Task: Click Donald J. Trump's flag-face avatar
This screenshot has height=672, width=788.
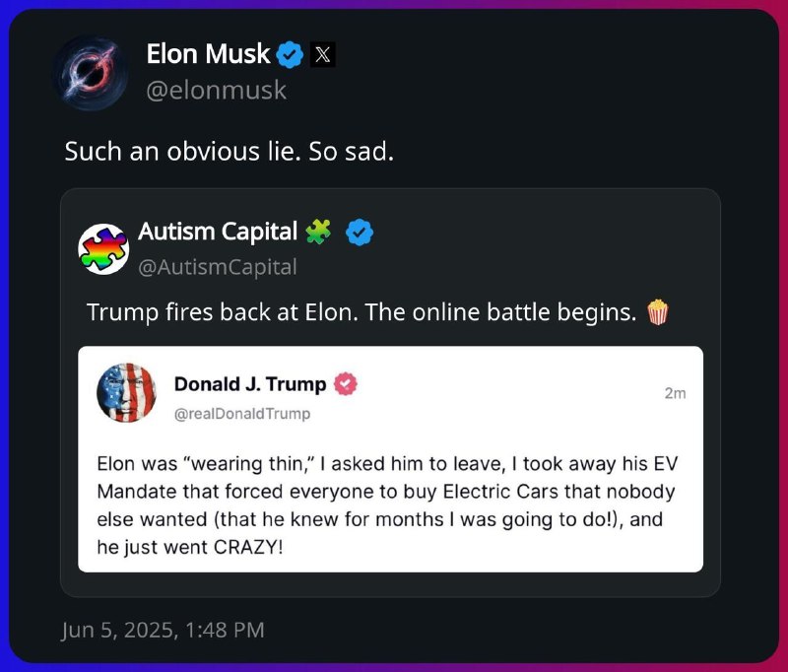Action: 127,392
